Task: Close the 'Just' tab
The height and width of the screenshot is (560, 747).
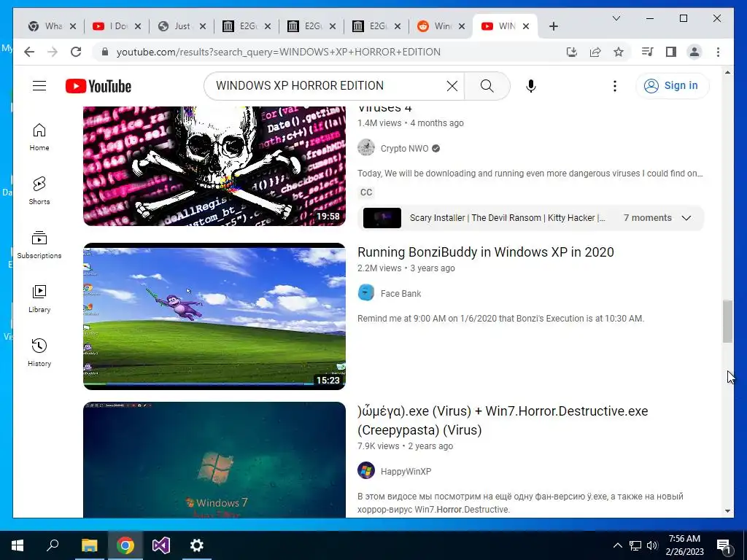Action: (x=203, y=27)
